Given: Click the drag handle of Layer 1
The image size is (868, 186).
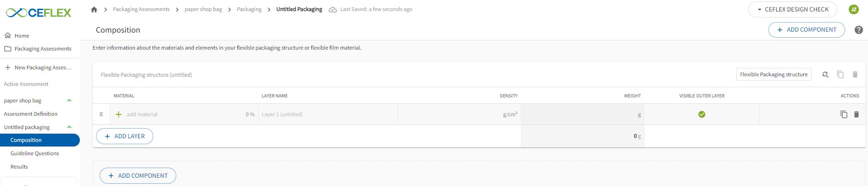Looking at the screenshot, I should pos(101,114).
